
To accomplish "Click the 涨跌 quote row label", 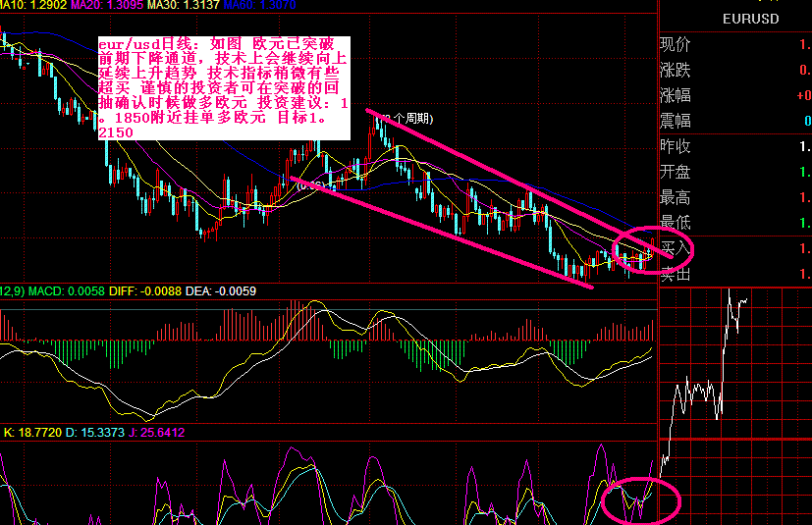I will pyautogui.click(x=676, y=70).
